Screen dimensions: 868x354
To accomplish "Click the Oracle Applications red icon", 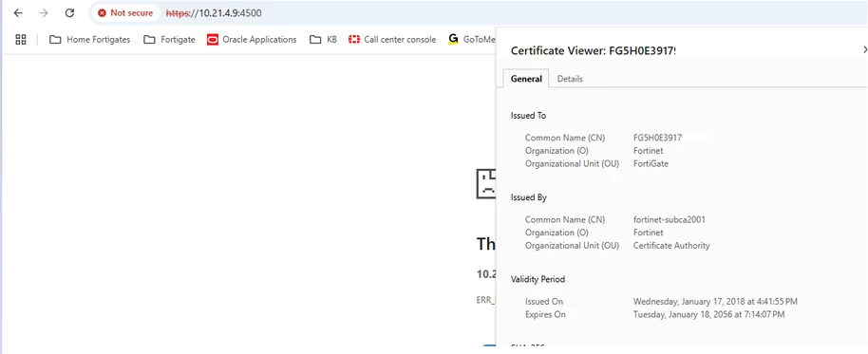I will [x=213, y=39].
